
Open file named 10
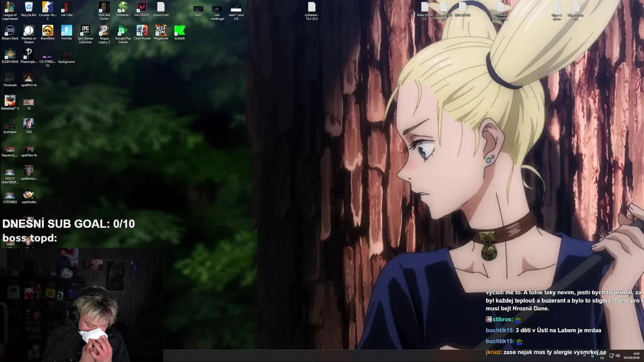pyautogui.click(x=29, y=104)
